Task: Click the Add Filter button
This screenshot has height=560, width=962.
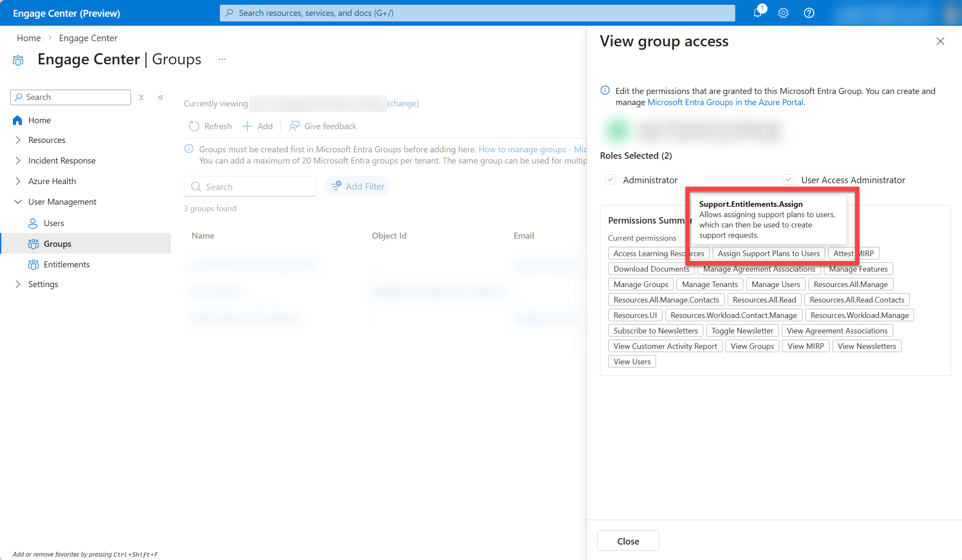Action: pyautogui.click(x=358, y=186)
